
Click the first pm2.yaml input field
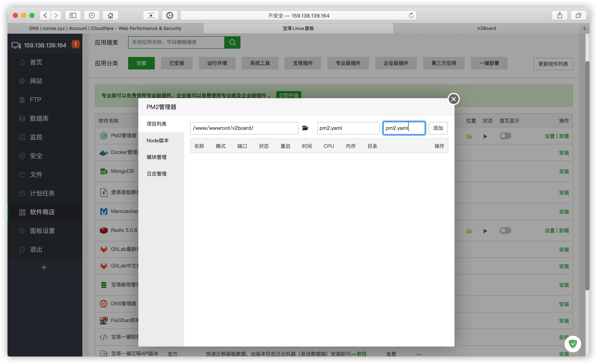point(348,128)
